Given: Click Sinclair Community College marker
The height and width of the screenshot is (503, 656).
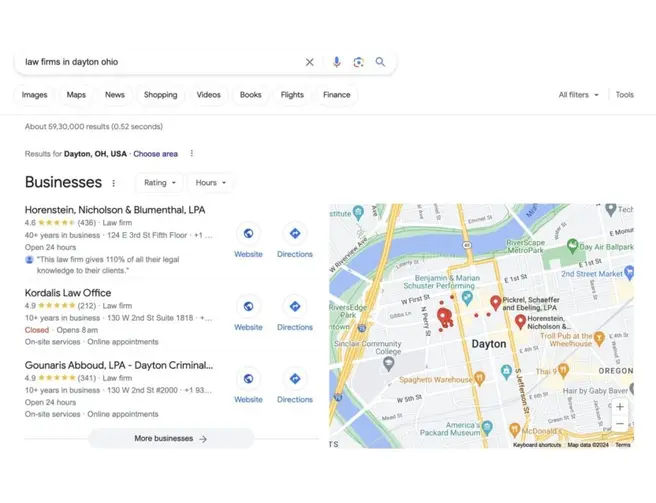Looking at the screenshot, I should coord(389,364).
